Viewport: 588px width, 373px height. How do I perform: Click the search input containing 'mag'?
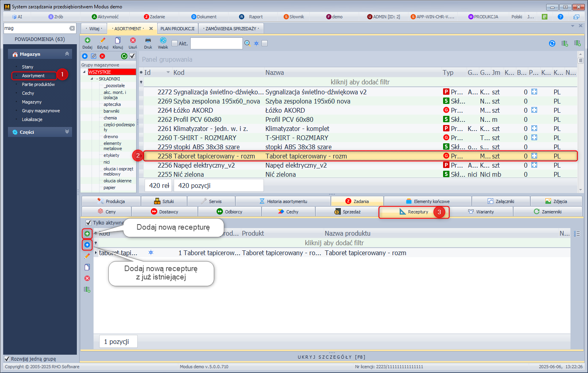tap(36, 28)
